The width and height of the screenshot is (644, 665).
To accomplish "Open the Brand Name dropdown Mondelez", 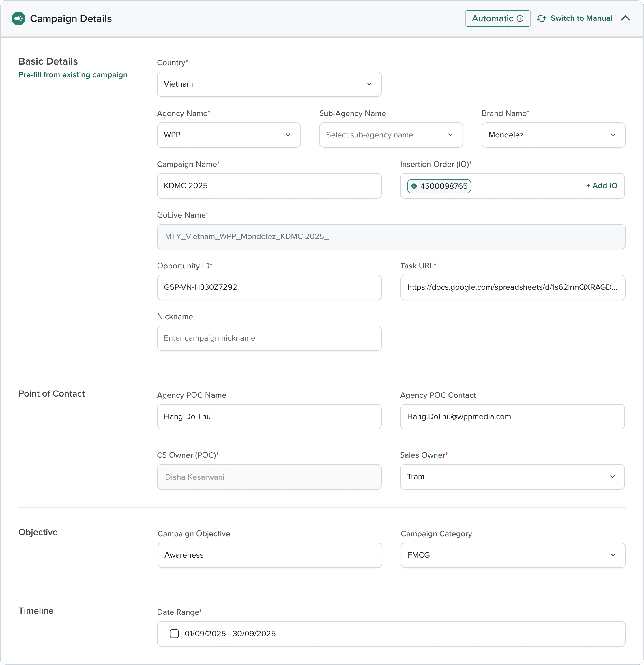I will click(553, 135).
